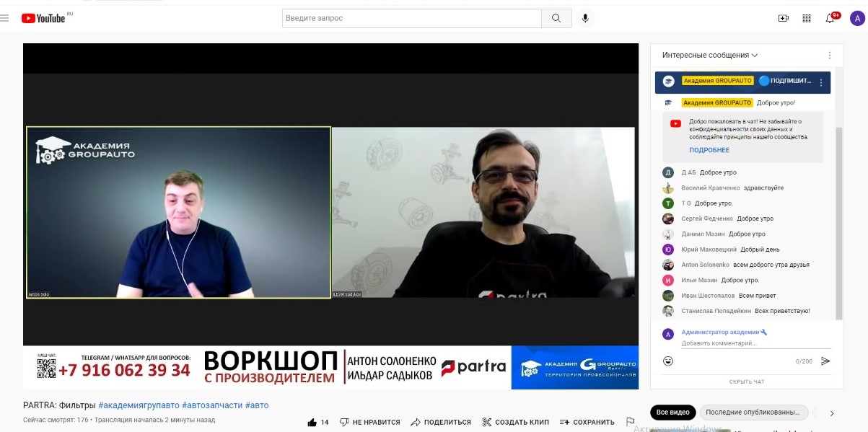Click СОЗДАТЬ КЛИП button
Screen dimensions: 868x432
(515, 422)
